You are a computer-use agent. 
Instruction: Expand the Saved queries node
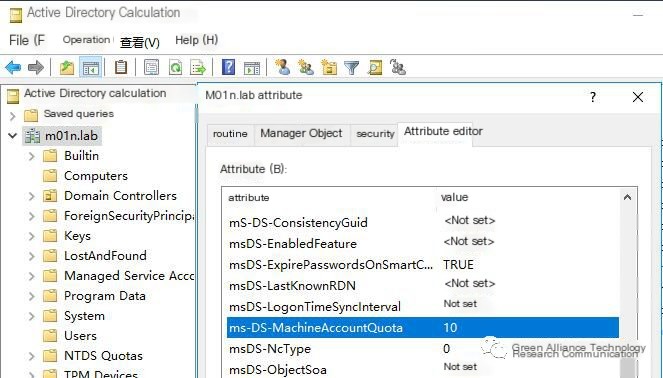point(13,115)
